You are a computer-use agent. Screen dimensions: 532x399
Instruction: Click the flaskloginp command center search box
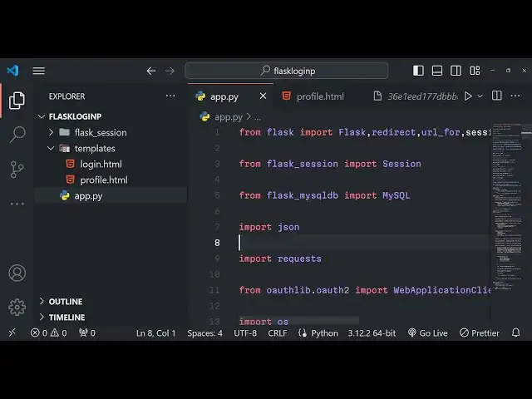click(286, 71)
